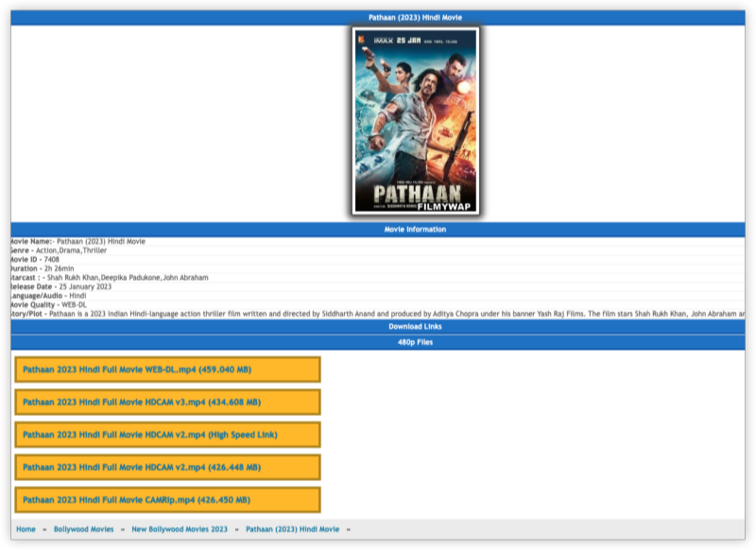Open Bollywood Movies breadcrumb link
The image size is (756, 551).
click(x=84, y=529)
